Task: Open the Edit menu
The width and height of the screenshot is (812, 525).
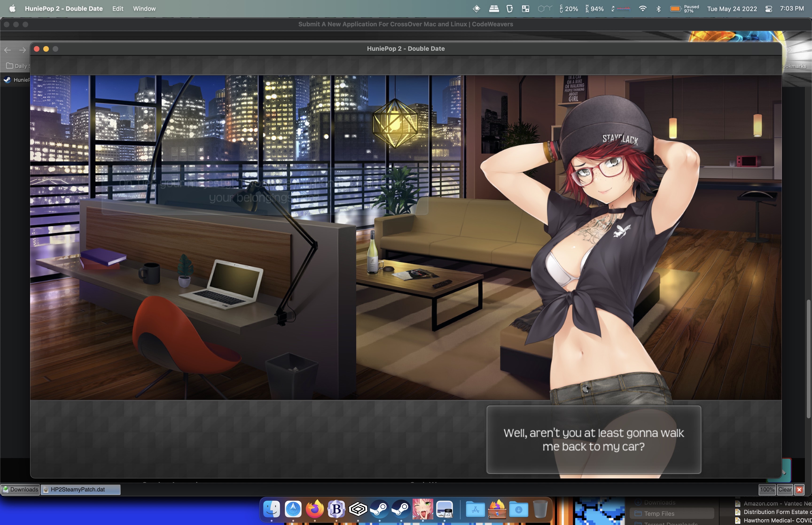Action: (117, 8)
